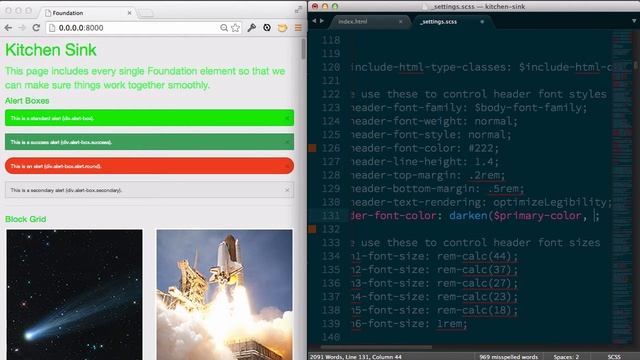Click the key extension icon in browser toolbar

(x=251, y=28)
